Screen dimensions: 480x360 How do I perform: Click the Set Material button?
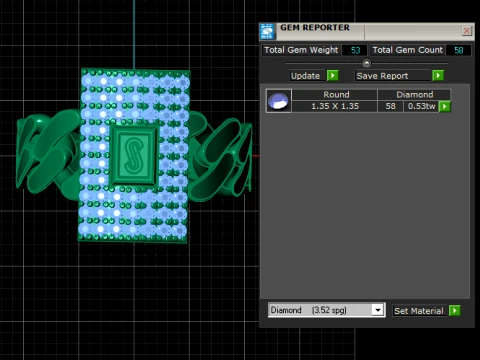click(x=419, y=311)
